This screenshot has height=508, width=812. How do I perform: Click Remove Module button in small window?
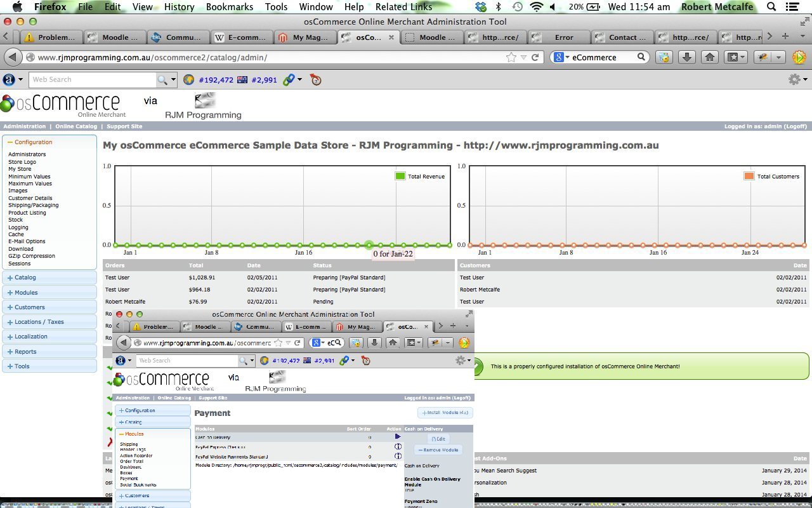click(x=438, y=450)
